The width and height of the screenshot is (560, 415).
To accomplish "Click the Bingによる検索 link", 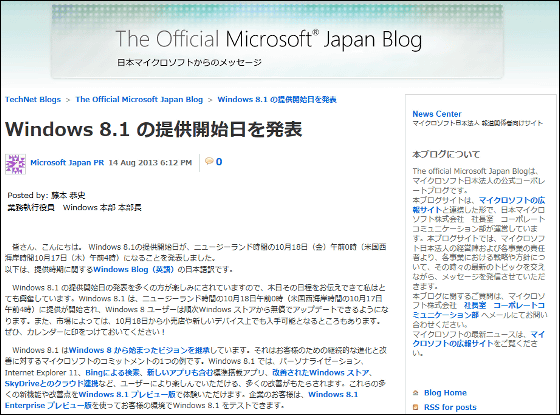I will (112, 373).
